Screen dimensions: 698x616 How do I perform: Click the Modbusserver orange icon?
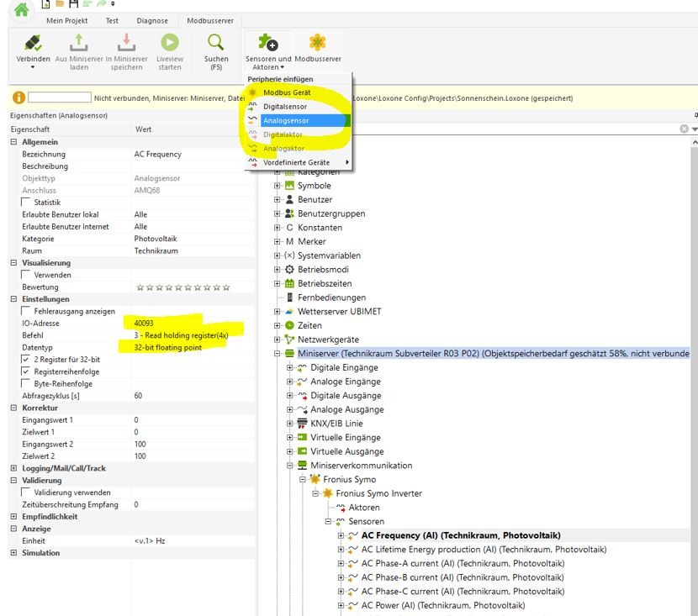tap(317, 43)
